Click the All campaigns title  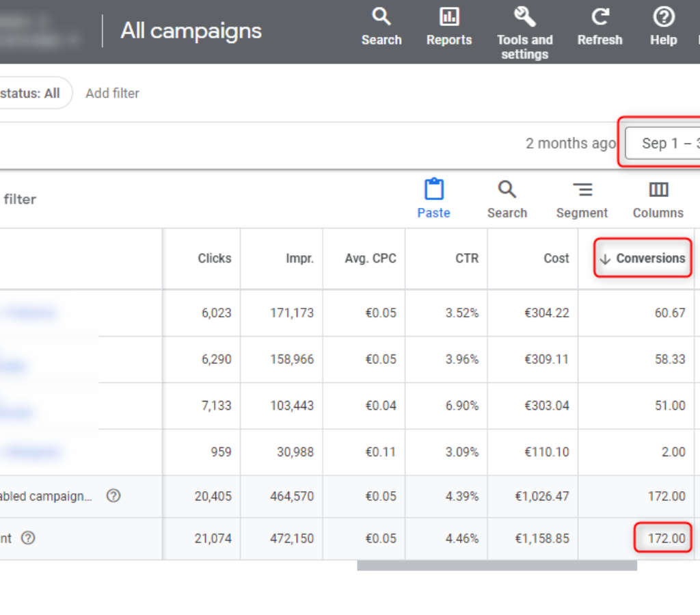[x=191, y=31]
